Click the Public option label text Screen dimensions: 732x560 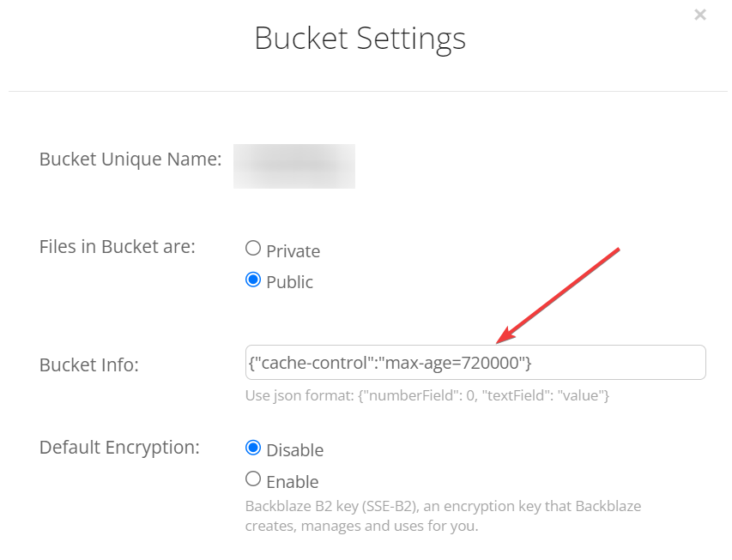[x=289, y=282]
